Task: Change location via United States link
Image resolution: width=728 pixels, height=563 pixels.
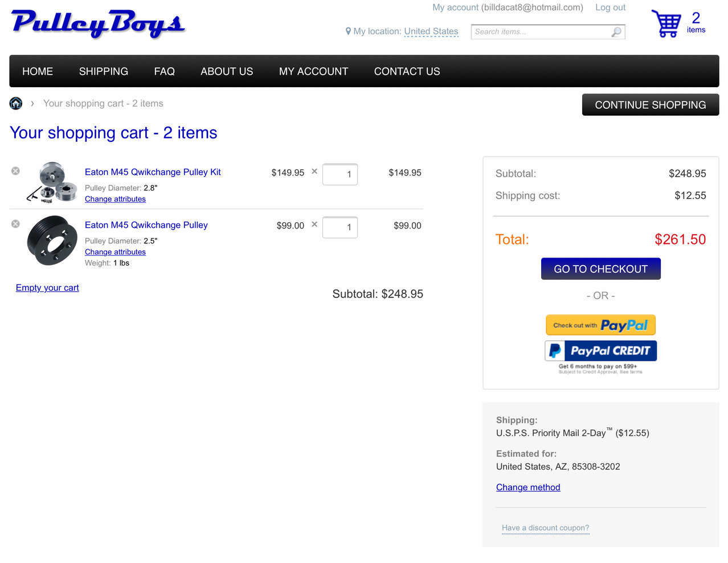Action: [431, 31]
